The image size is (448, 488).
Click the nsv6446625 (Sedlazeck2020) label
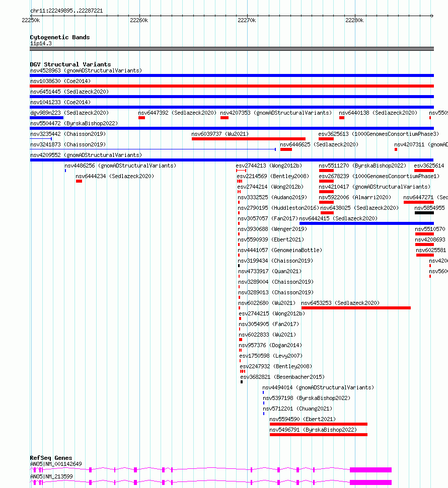pos(319,145)
